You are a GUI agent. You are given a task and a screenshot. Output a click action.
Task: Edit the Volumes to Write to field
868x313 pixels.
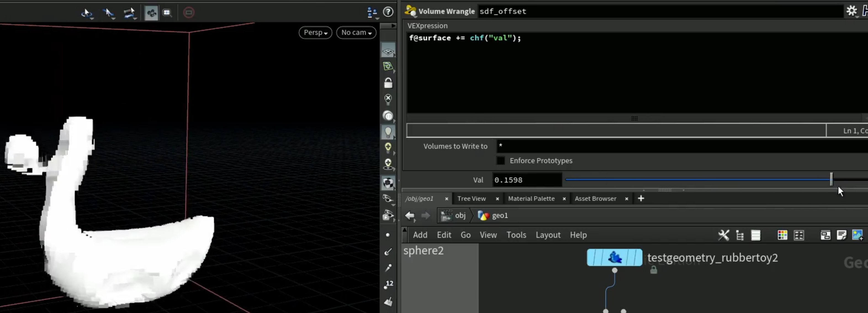click(x=682, y=146)
